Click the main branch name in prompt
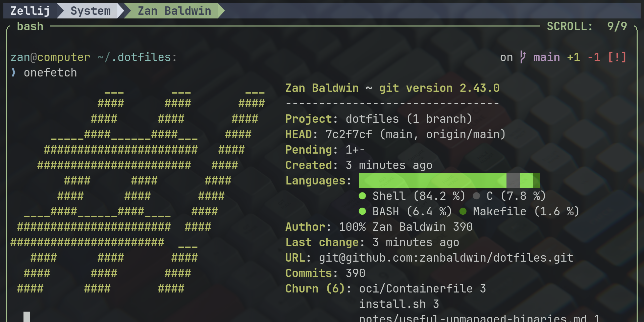The height and width of the screenshot is (322, 644). click(547, 57)
